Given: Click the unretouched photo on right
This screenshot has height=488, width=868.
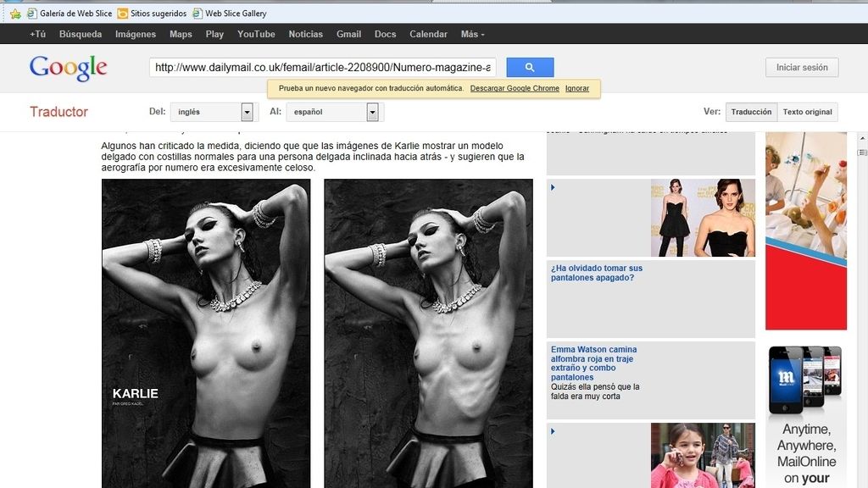Looking at the screenshot, I should coord(428,333).
